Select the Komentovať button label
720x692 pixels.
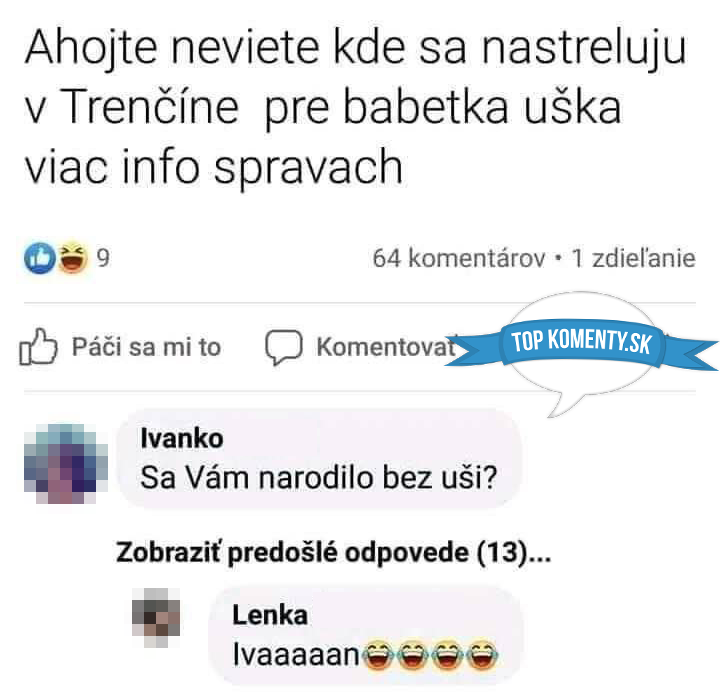pyautogui.click(x=387, y=347)
